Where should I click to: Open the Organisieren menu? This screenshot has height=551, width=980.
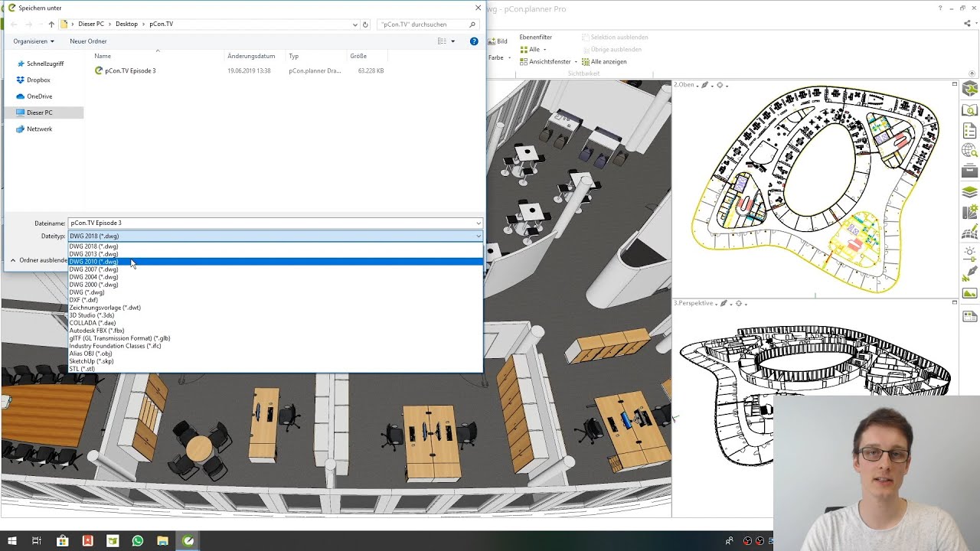[x=33, y=41]
